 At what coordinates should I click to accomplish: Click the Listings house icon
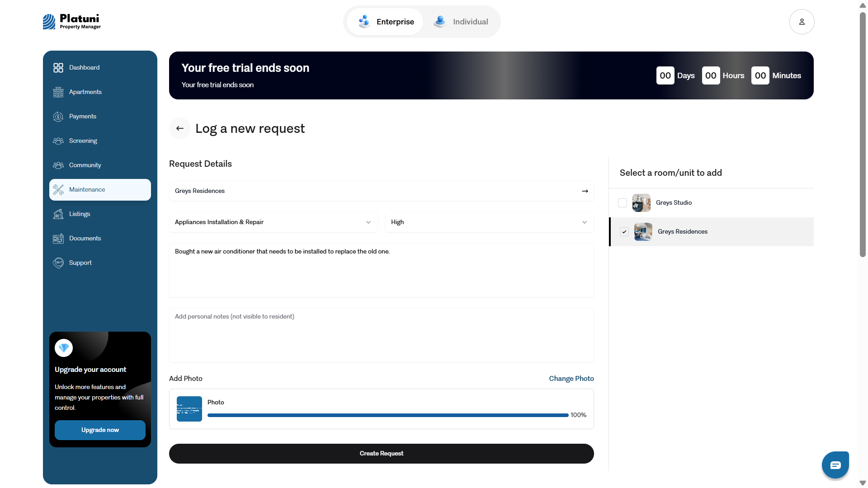tap(58, 214)
